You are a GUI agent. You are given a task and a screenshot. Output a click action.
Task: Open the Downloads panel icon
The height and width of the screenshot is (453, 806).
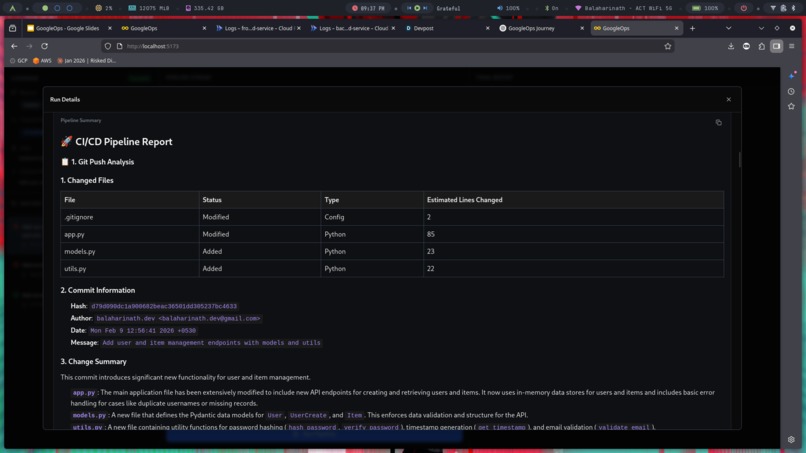click(x=731, y=46)
